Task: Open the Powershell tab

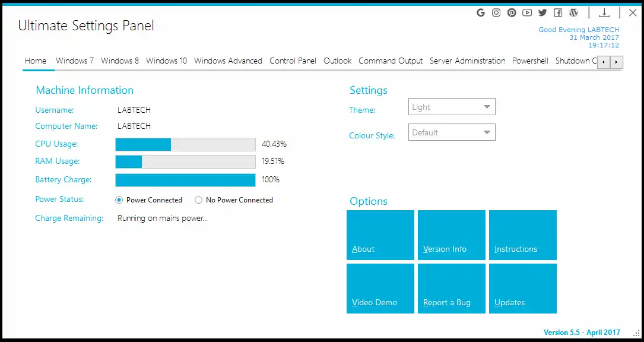Action: (530, 61)
